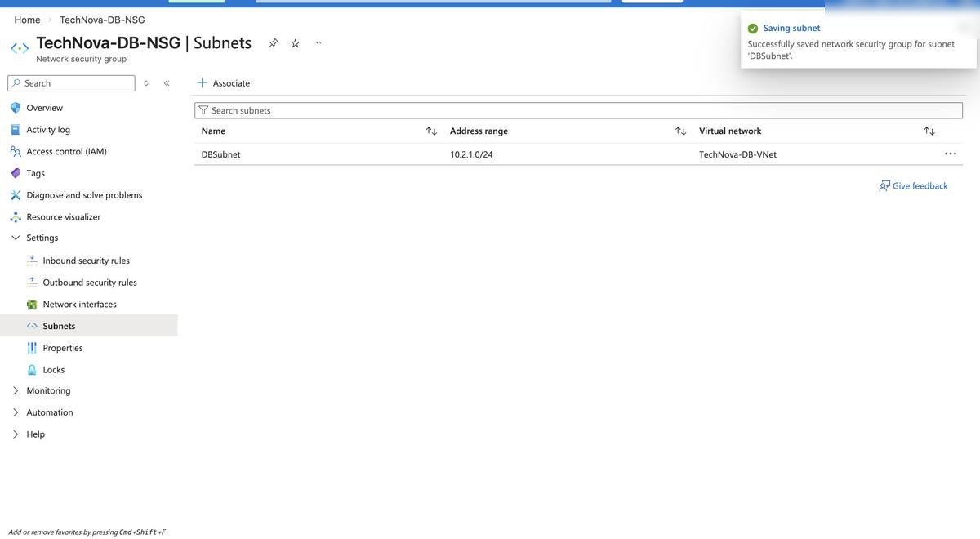Expand the Automation section

pos(16,412)
